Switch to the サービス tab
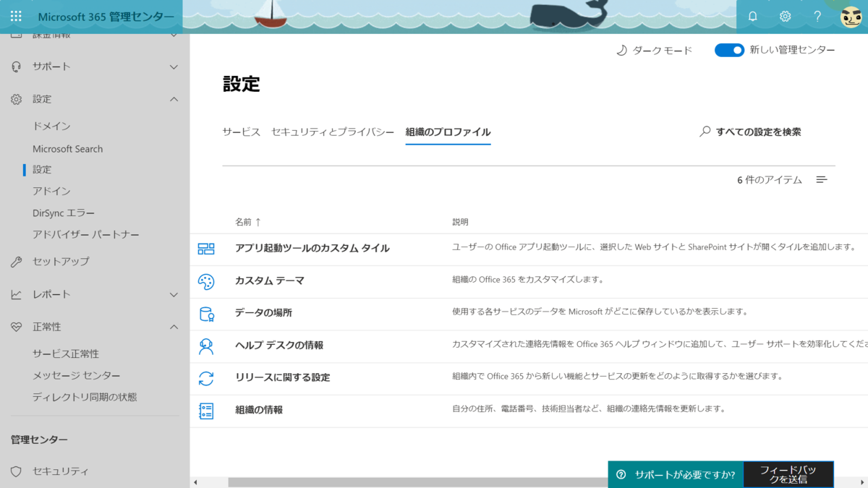Image resolution: width=868 pixels, height=488 pixels. click(242, 132)
